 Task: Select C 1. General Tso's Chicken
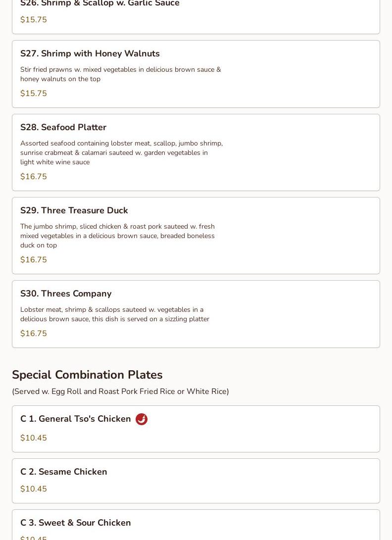[x=196, y=429]
